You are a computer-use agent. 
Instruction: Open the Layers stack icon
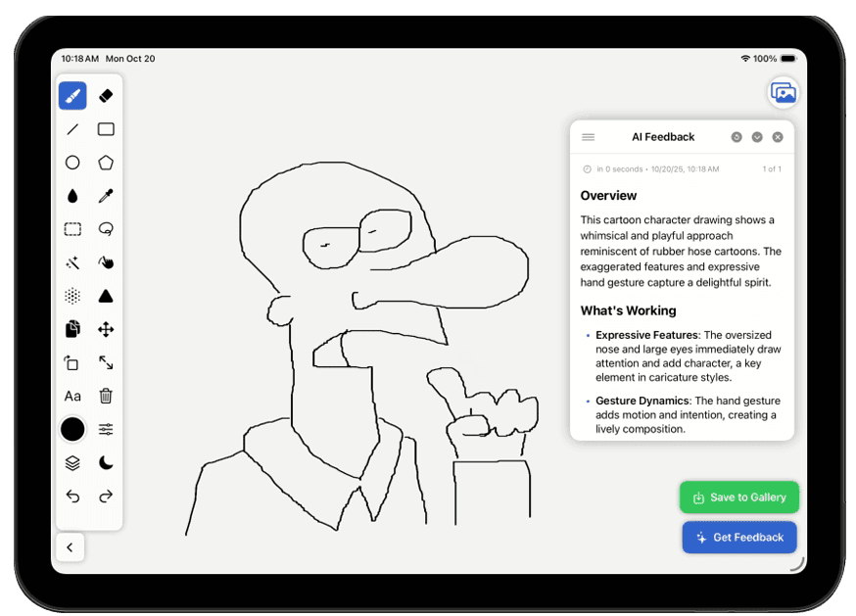point(72,463)
